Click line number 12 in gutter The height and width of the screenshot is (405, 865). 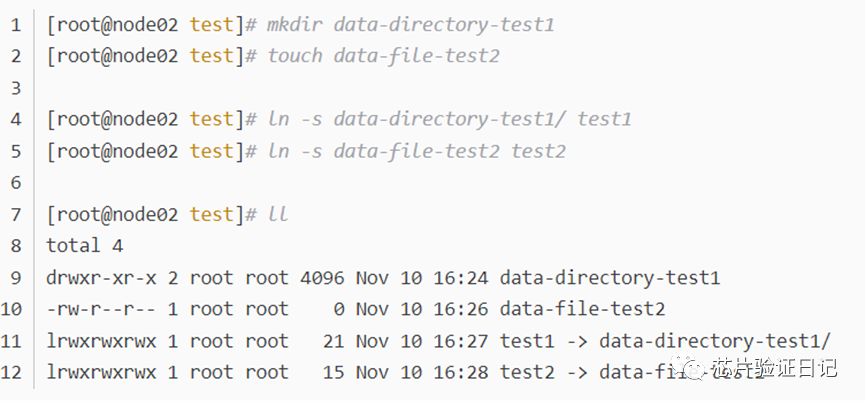coord(12,372)
